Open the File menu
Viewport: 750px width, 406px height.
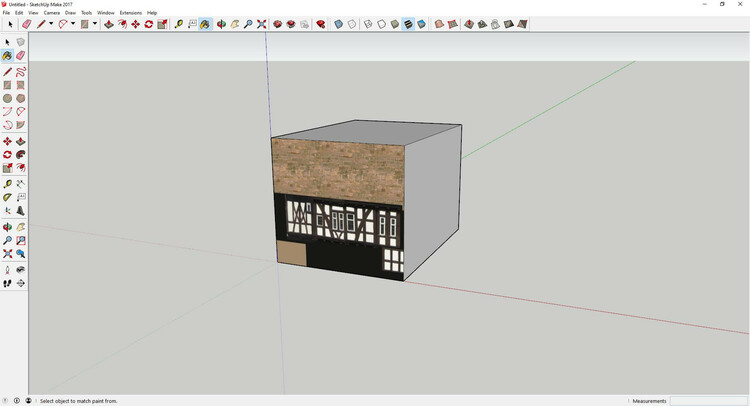pos(6,13)
